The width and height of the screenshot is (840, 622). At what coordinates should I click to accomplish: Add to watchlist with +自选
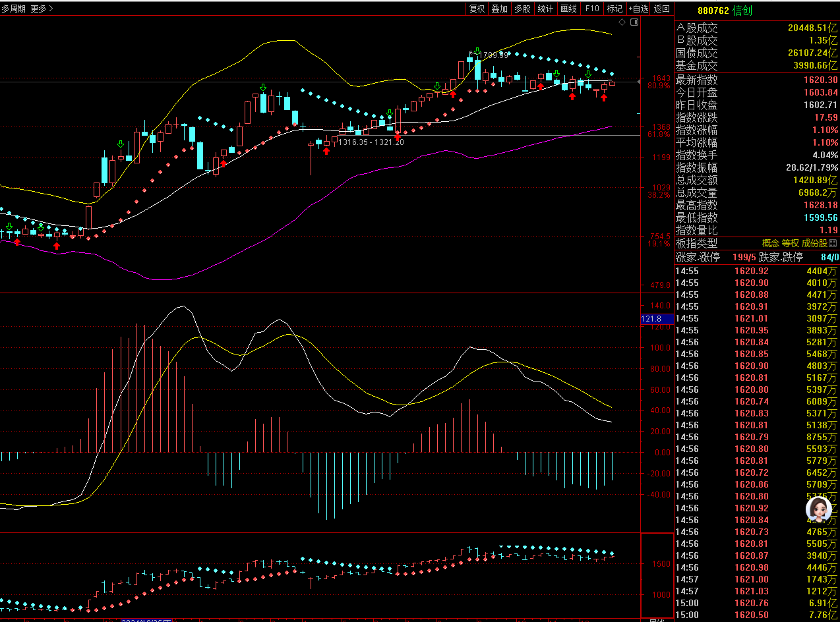click(638, 9)
